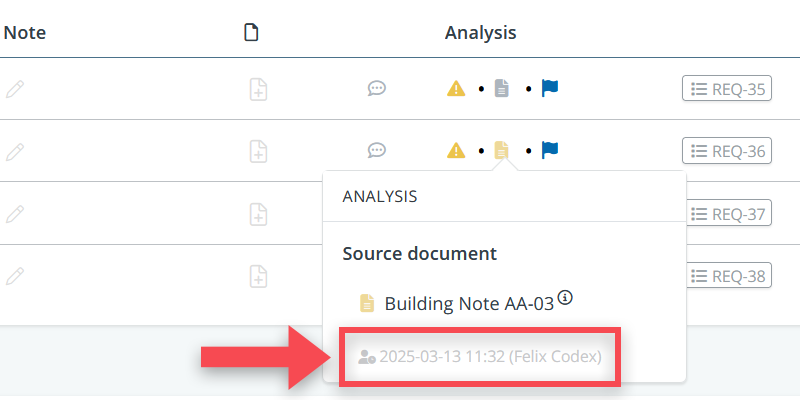Click the info icon beside Building Note AA-03

(565, 297)
